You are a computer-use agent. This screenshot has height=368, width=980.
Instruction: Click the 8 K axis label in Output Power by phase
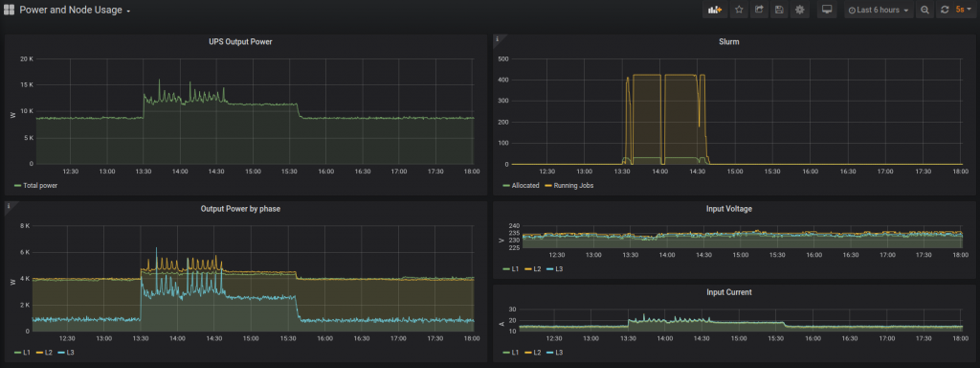pos(25,226)
